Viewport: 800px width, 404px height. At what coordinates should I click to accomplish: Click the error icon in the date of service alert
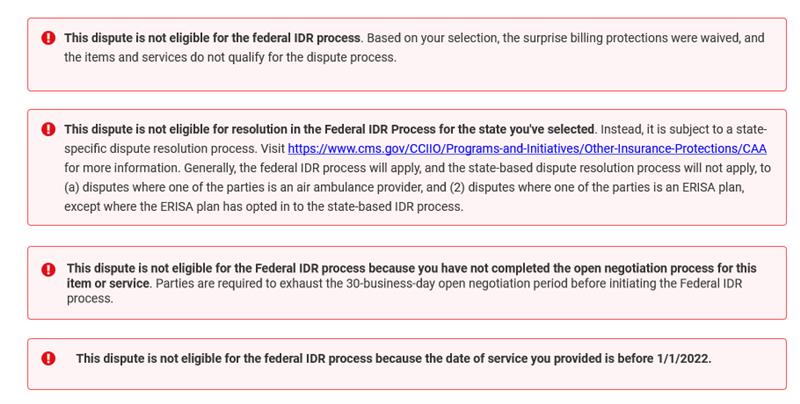(x=48, y=358)
